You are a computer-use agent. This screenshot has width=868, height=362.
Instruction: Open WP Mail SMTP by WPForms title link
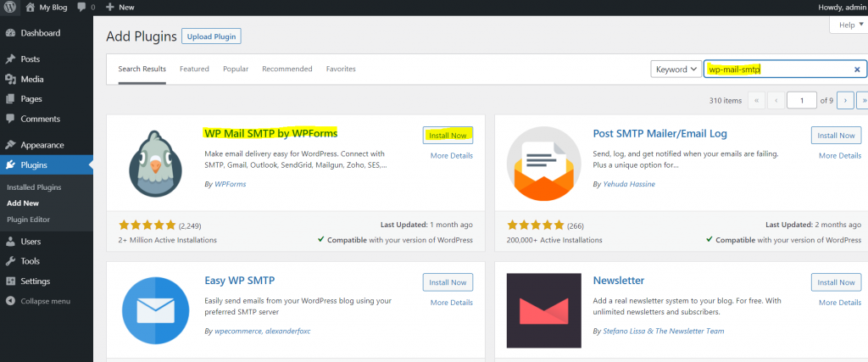(x=270, y=133)
